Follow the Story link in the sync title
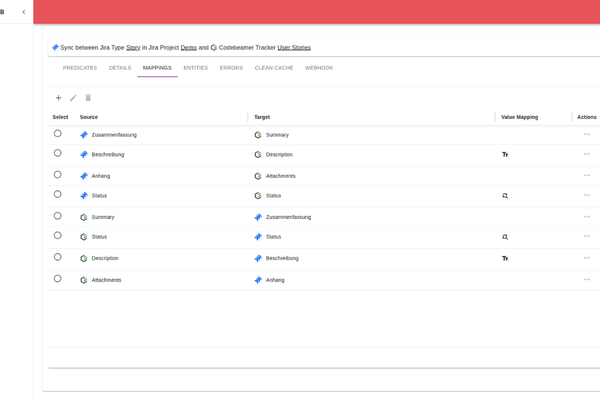The width and height of the screenshot is (600, 400). (x=133, y=47)
